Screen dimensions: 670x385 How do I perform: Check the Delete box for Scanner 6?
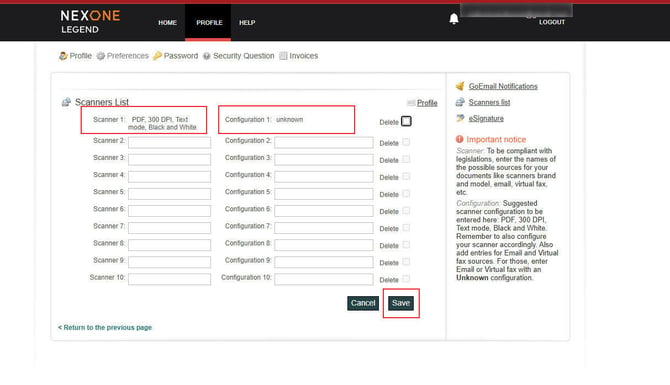pyautogui.click(x=406, y=211)
